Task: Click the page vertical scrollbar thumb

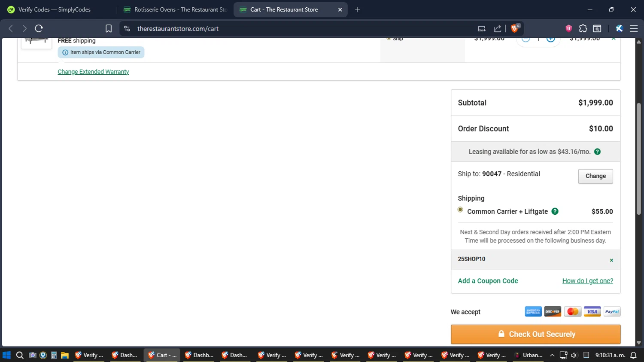Action: (x=639, y=159)
